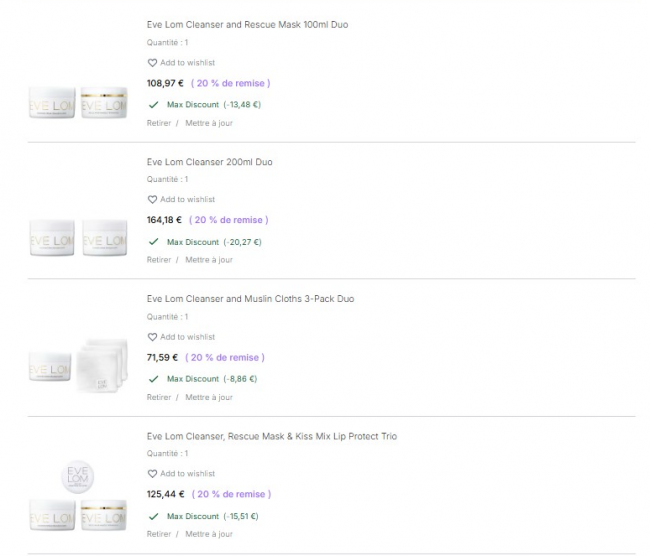Open Cleanser, Rescue Mask & Kiss Mix Trio page
The width and height of the screenshot is (650, 556).
pos(271,436)
